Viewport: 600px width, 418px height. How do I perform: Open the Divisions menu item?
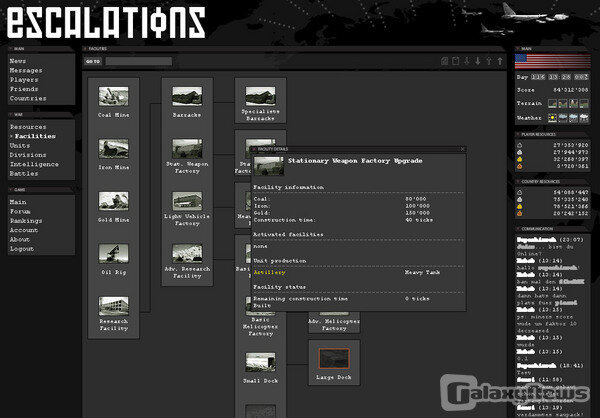click(x=28, y=155)
